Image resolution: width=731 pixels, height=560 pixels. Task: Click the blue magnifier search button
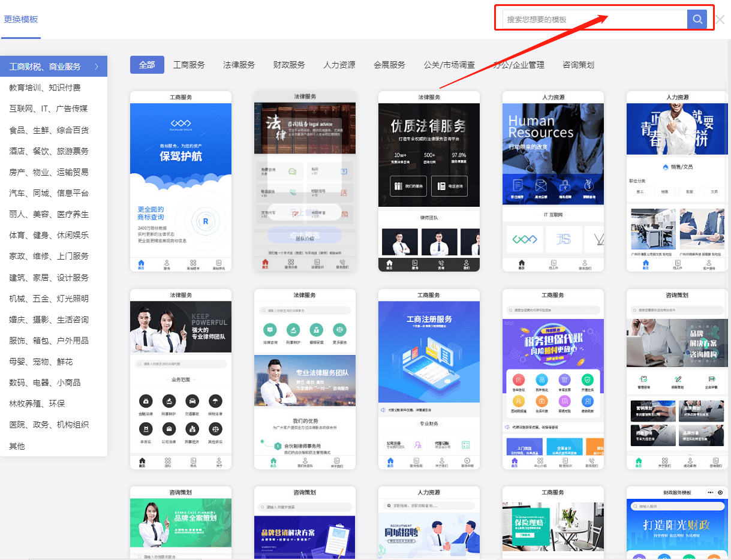[697, 19]
